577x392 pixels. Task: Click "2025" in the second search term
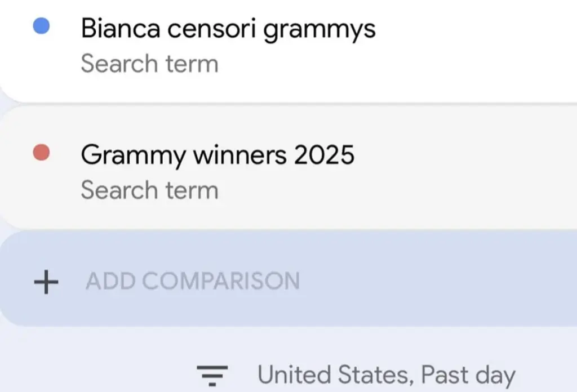click(x=324, y=154)
